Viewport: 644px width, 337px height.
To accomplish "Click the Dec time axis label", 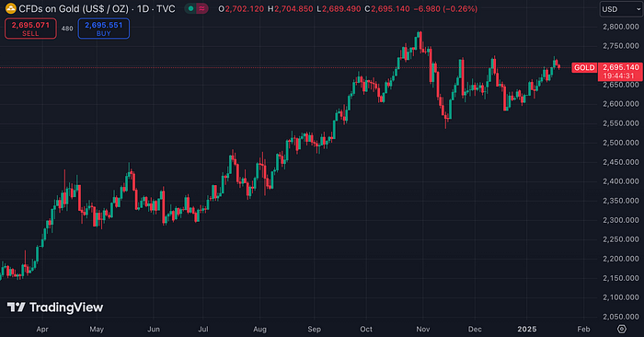I will click(475, 330).
